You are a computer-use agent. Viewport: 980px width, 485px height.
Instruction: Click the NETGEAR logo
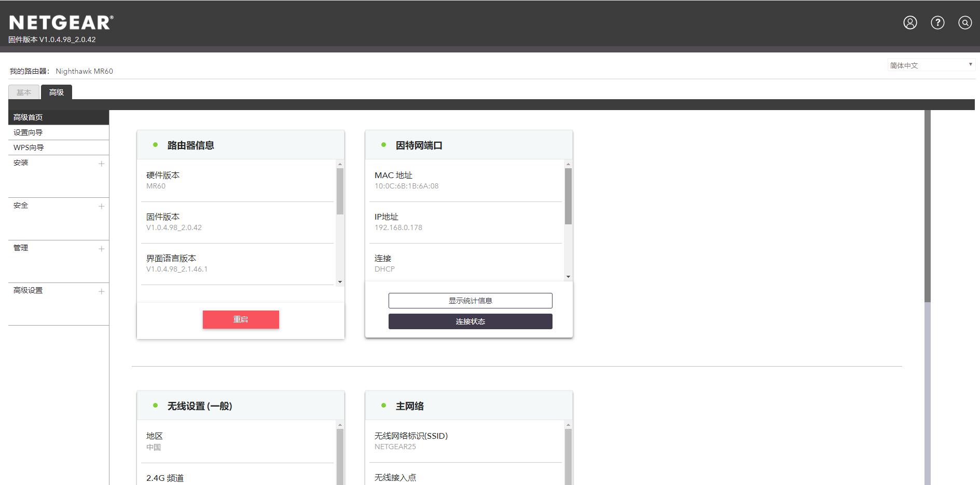tap(61, 22)
